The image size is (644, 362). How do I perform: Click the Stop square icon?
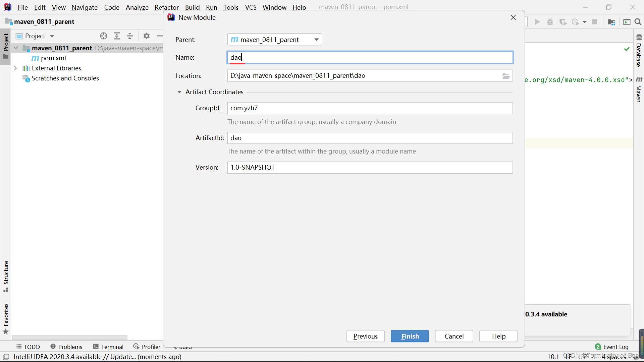click(595, 22)
